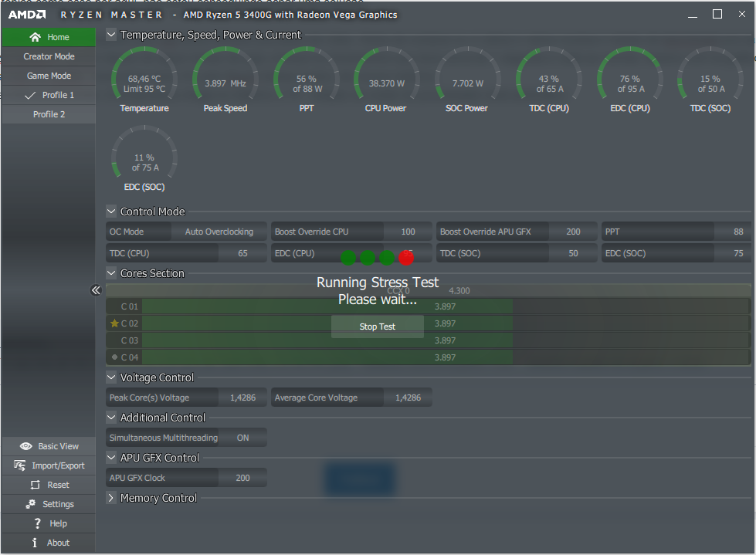Click TDC (SOC) value 50 field

tap(573, 253)
